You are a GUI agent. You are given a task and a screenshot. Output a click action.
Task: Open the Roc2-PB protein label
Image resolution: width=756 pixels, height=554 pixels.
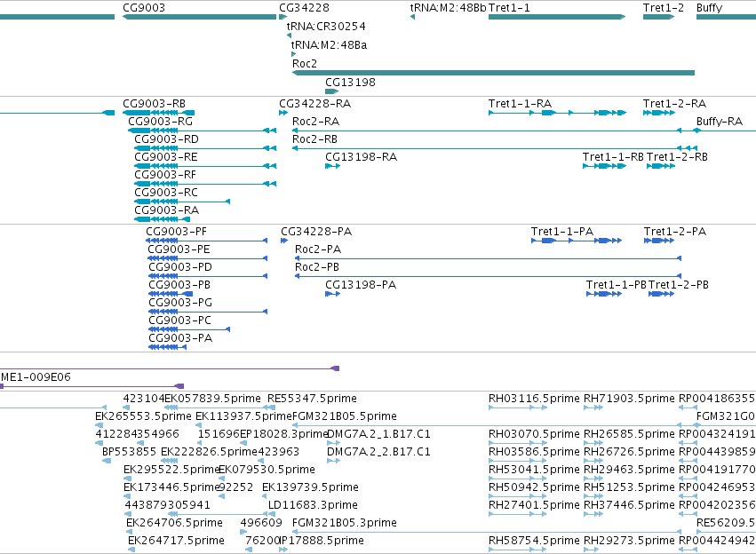click(317, 267)
